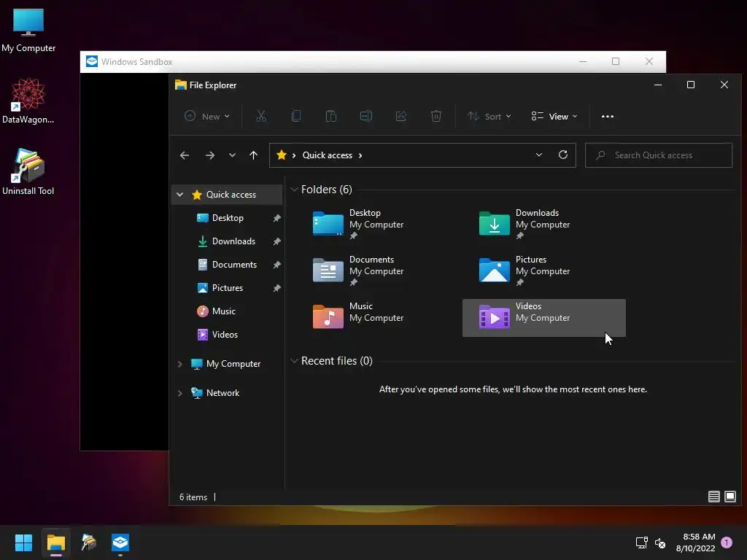The image size is (747, 560).
Task: Open the View dropdown menu
Action: [554, 116]
